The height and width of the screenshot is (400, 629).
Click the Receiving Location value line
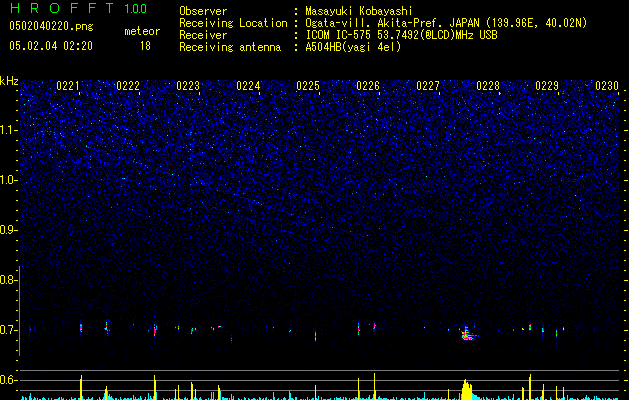tap(446, 23)
